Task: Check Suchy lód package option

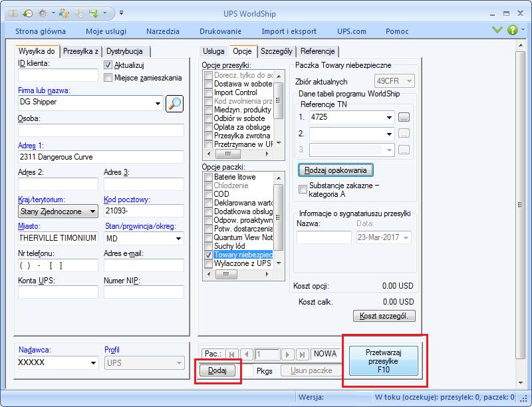Action: click(x=208, y=246)
